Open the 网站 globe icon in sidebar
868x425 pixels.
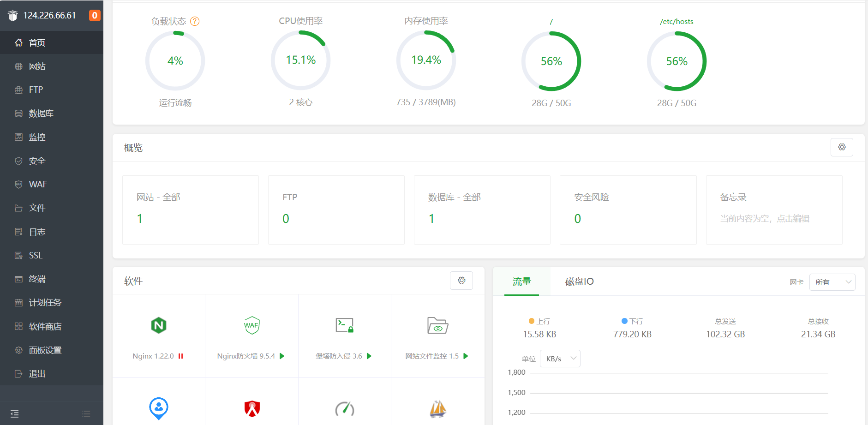(18, 66)
